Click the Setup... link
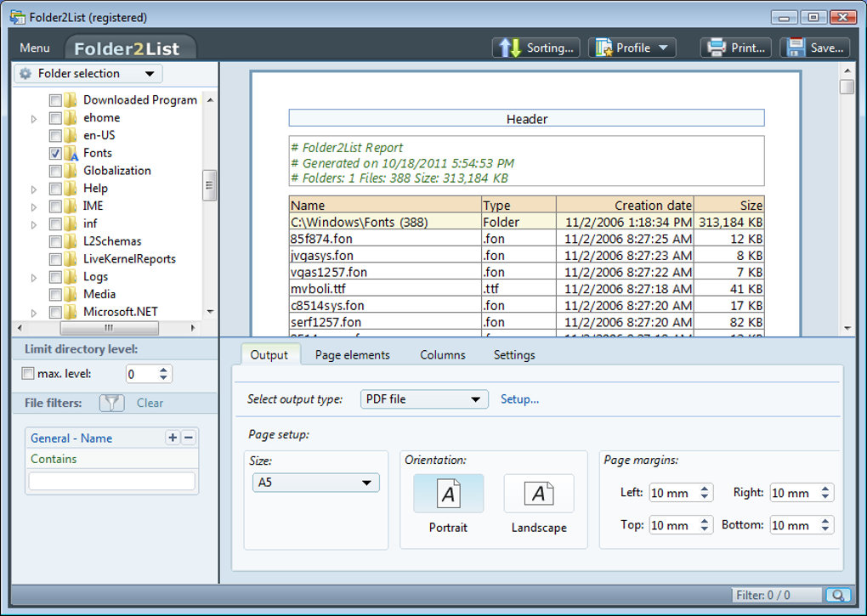 519,399
